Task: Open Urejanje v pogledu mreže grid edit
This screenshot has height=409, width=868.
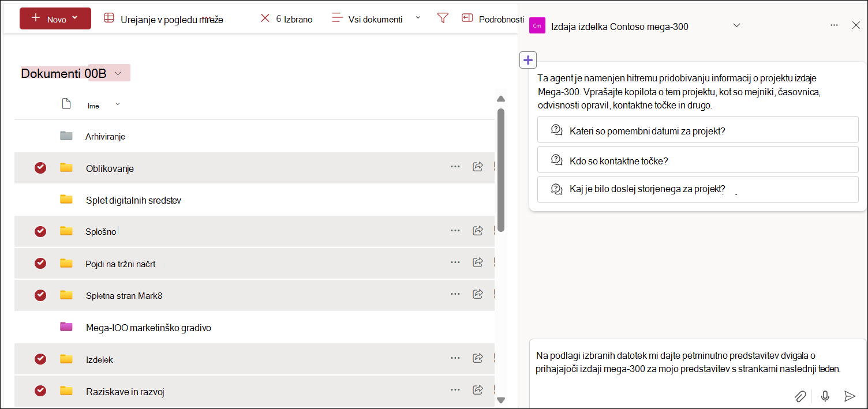Action: coord(163,19)
